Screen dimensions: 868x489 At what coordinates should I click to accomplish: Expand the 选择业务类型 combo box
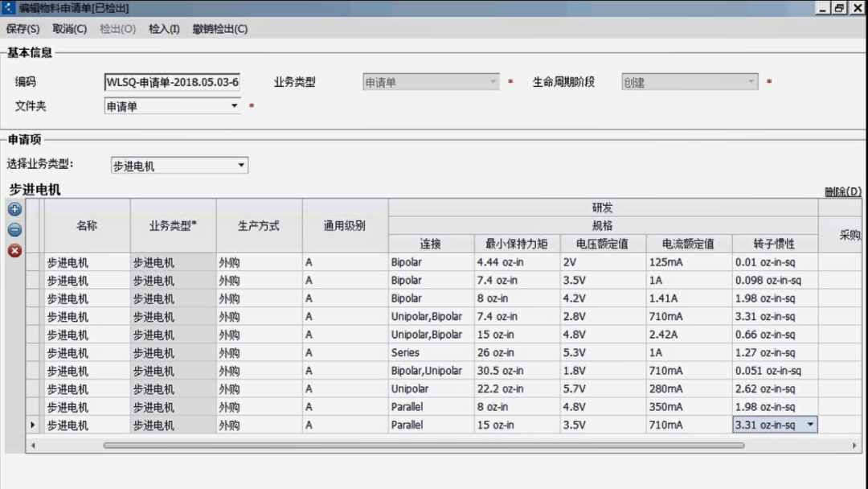(x=241, y=166)
